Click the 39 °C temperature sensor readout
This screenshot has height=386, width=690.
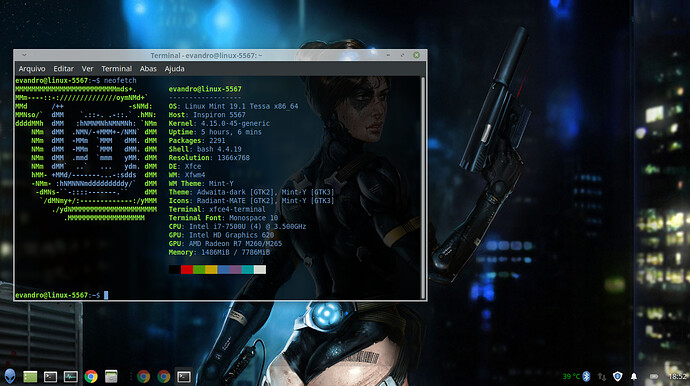click(x=572, y=377)
